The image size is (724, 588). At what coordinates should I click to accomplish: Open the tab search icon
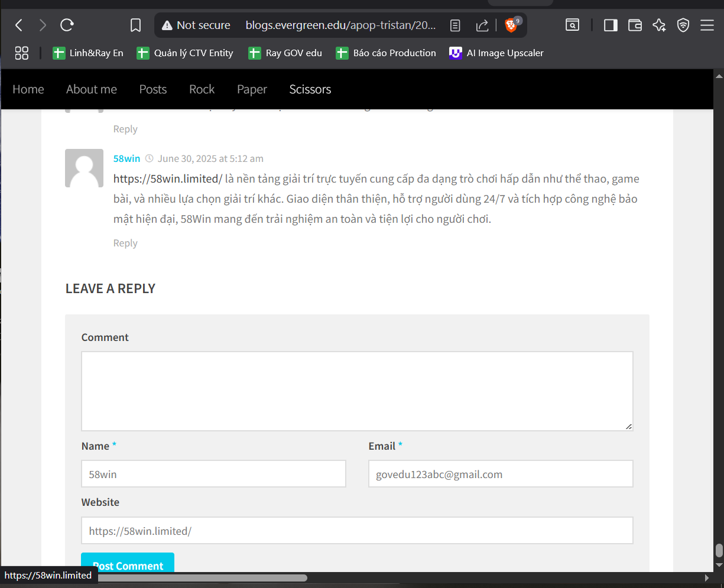(572, 25)
